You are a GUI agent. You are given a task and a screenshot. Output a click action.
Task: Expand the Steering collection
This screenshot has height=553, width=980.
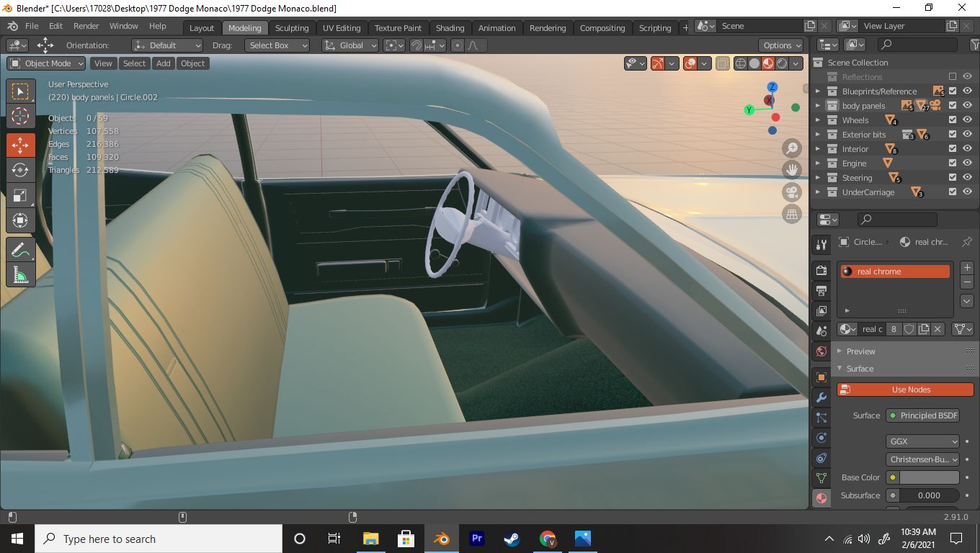818,178
